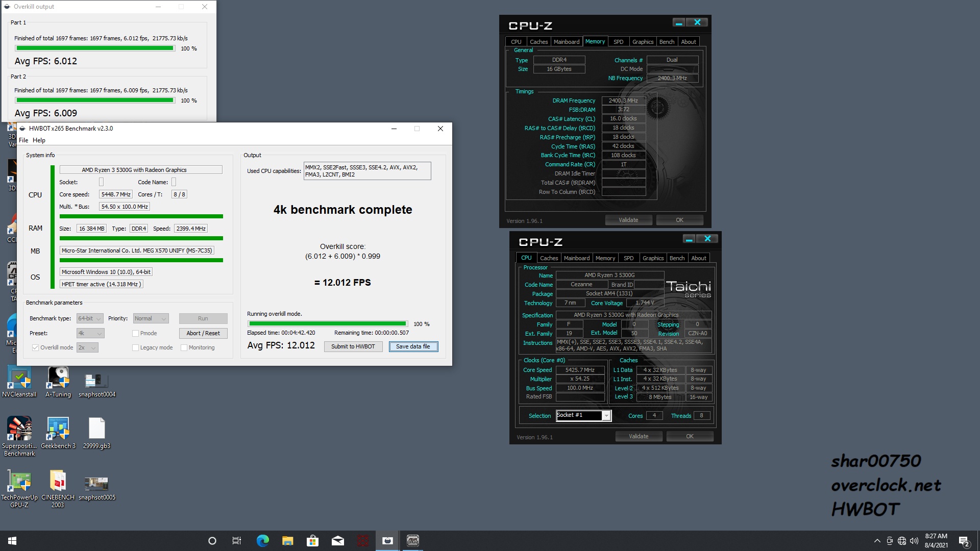The height and width of the screenshot is (551, 980).
Task: Enable the Monitoring checkbox
Action: 184,347
